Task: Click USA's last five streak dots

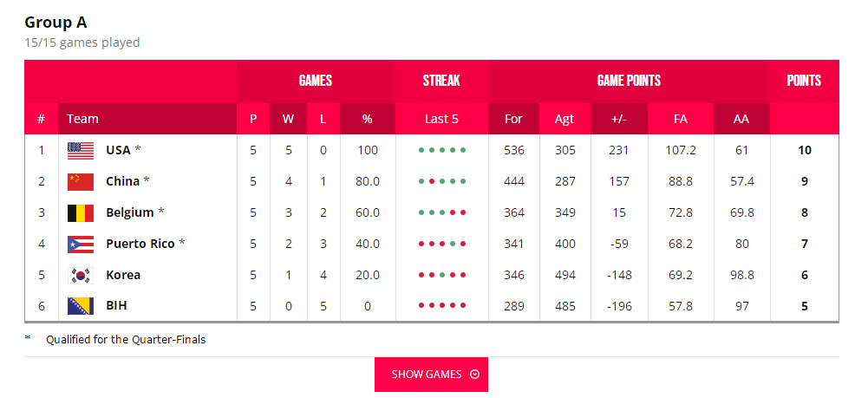Action: click(x=441, y=150)
